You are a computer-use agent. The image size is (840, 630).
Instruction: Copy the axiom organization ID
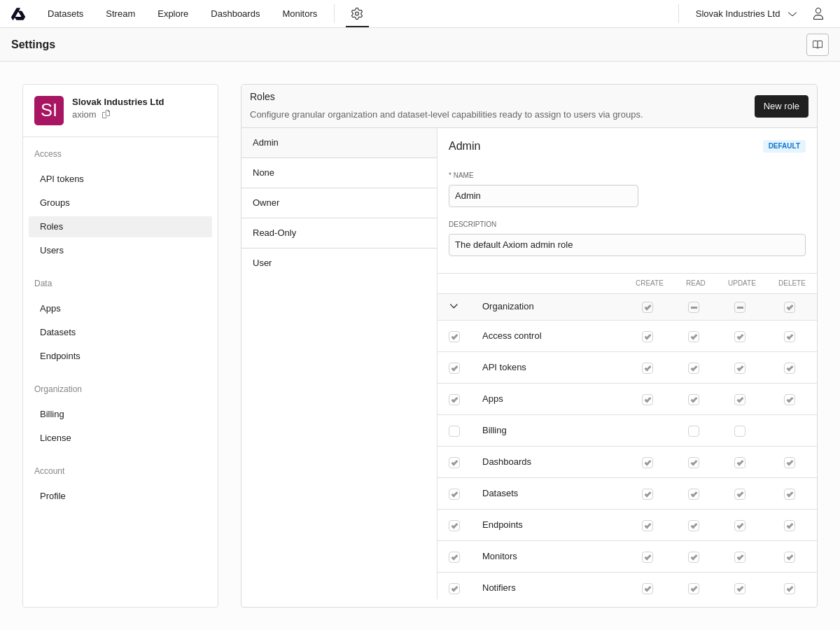click(x=106, y=114)
